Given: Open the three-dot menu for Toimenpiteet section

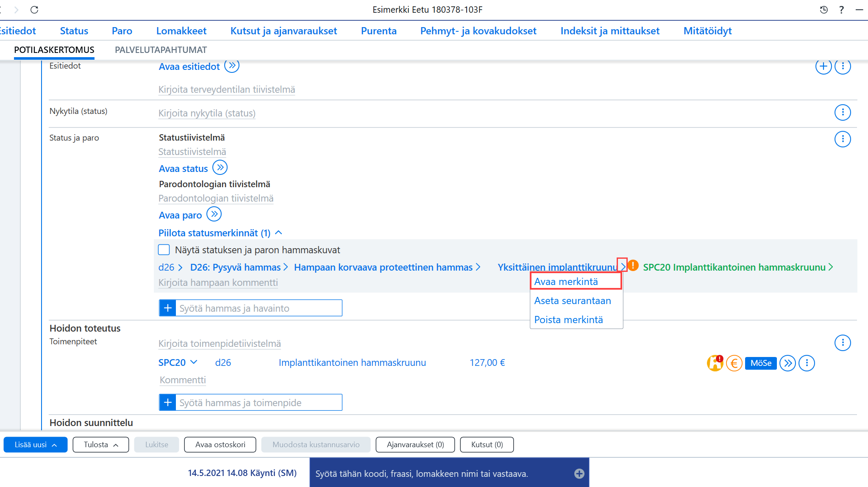Looking at the screenshot, I should (843, 343).
